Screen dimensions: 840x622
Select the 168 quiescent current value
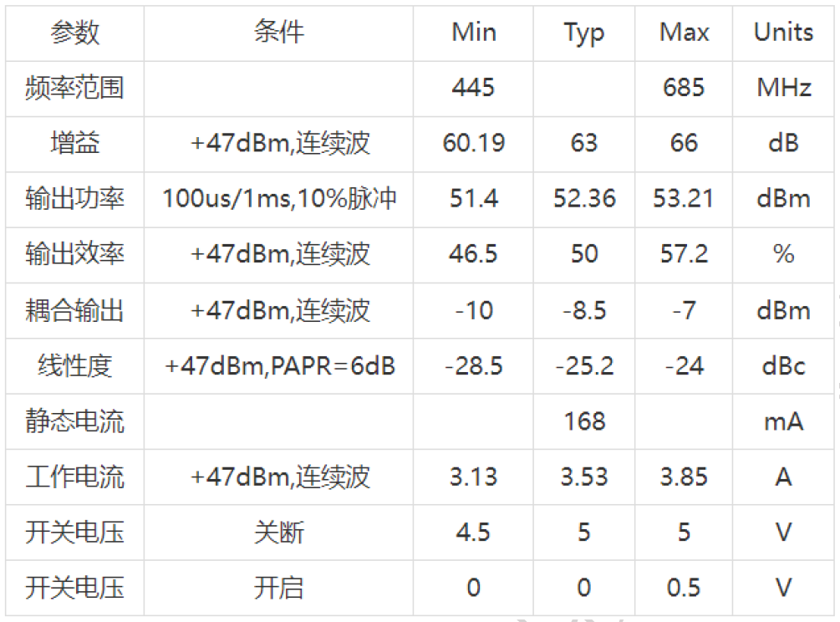coord(584,421)
